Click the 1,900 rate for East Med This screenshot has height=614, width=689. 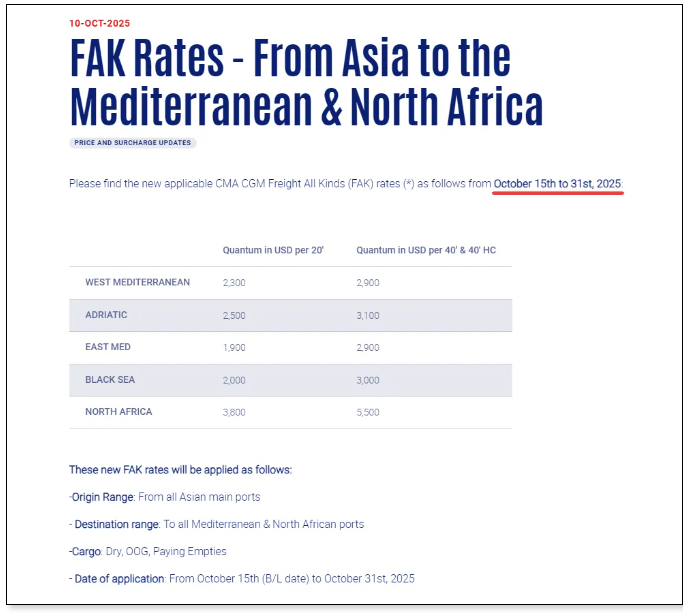pos(234,348)
